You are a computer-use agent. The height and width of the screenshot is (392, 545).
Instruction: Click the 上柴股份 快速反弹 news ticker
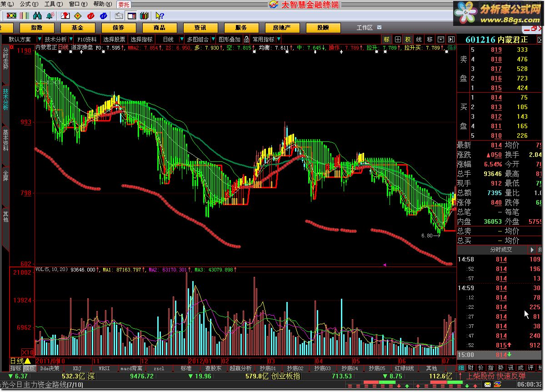pyautogui.click(x=495, y=376)
